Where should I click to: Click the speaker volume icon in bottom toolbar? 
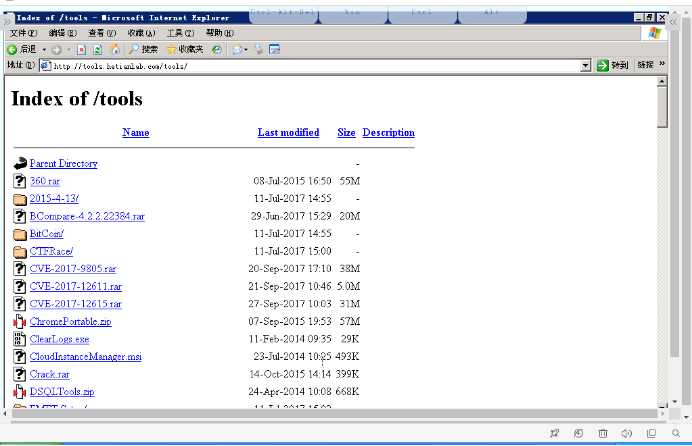click(x=627, y=433)
